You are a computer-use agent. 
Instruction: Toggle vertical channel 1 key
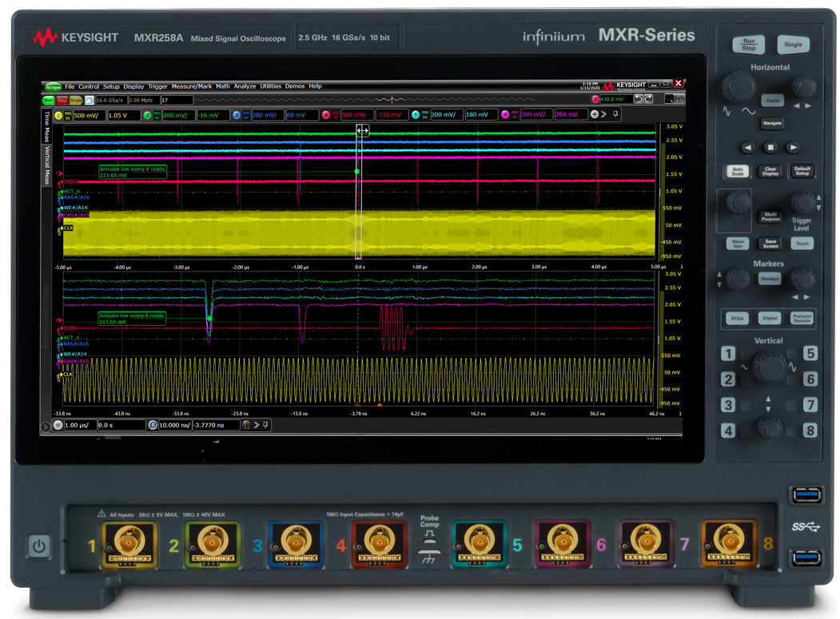point(727,354)
